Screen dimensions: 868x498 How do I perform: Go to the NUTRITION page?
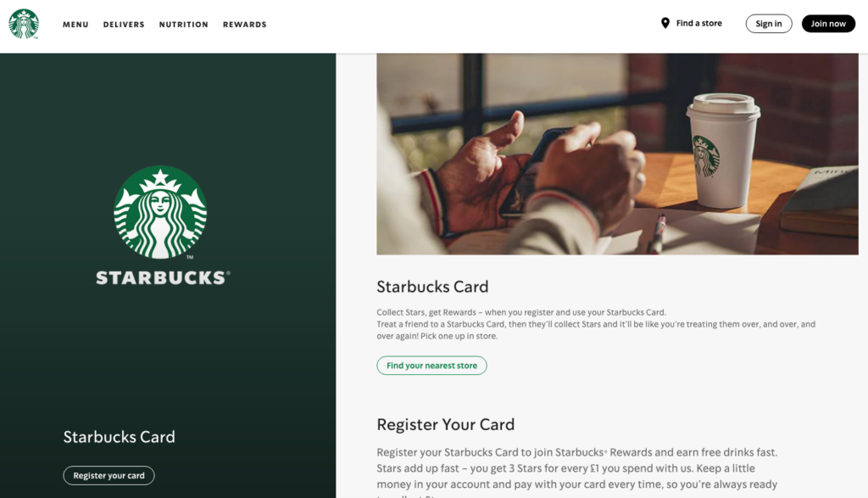(x=184, y=25)
